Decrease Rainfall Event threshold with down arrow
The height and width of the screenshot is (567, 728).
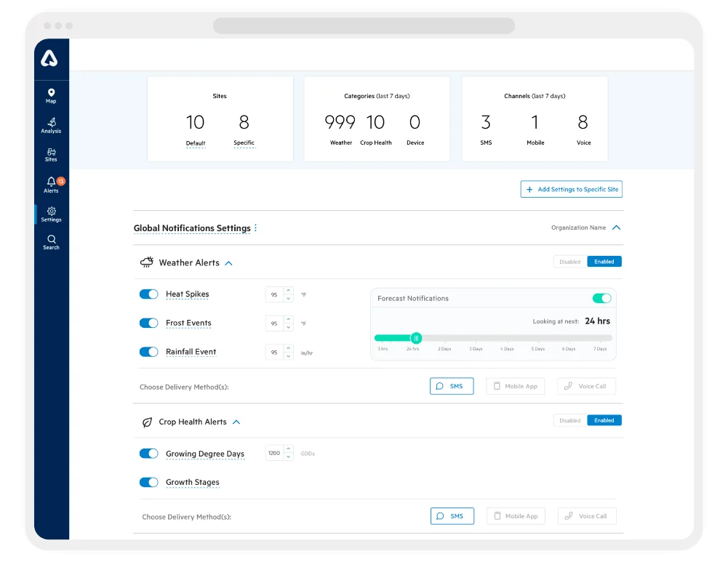point(288,356)
